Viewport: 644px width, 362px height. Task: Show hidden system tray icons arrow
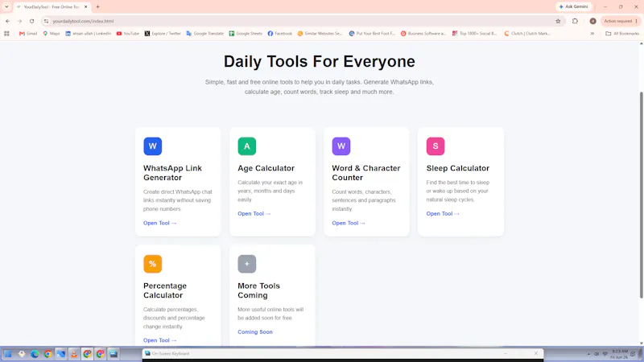588,354
